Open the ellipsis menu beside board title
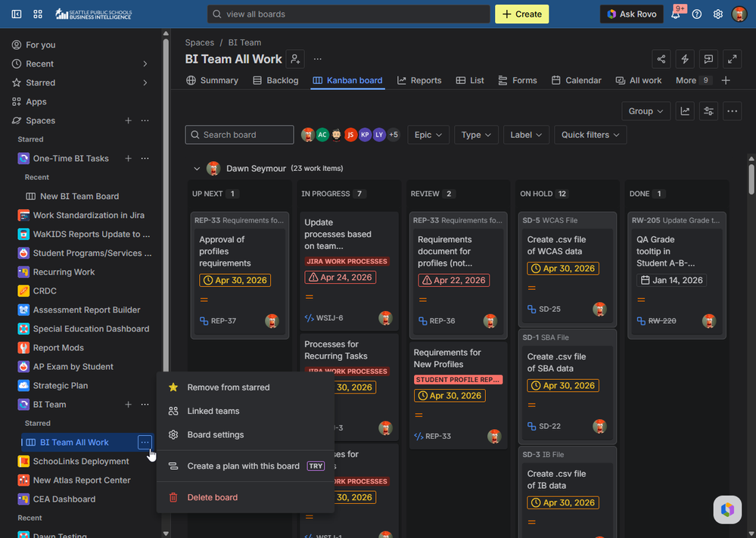 pos(317,59)
